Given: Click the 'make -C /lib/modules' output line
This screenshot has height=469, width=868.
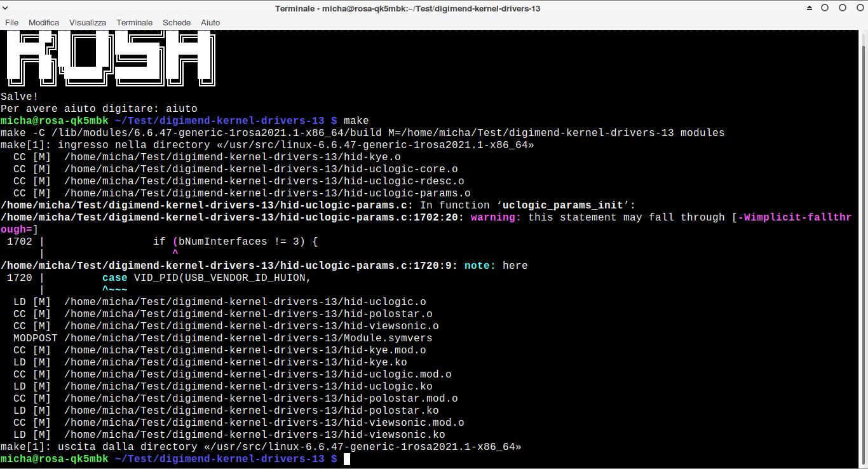Looking at the screenshot, I should click(x=363, y=133).
